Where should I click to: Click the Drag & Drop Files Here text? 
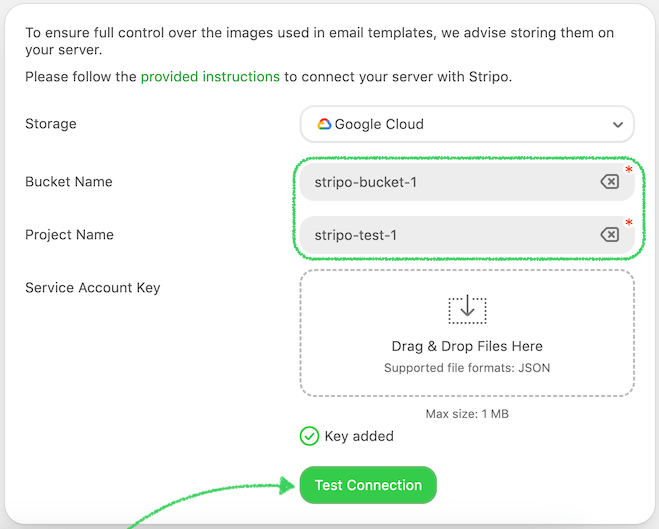[467, 346]
